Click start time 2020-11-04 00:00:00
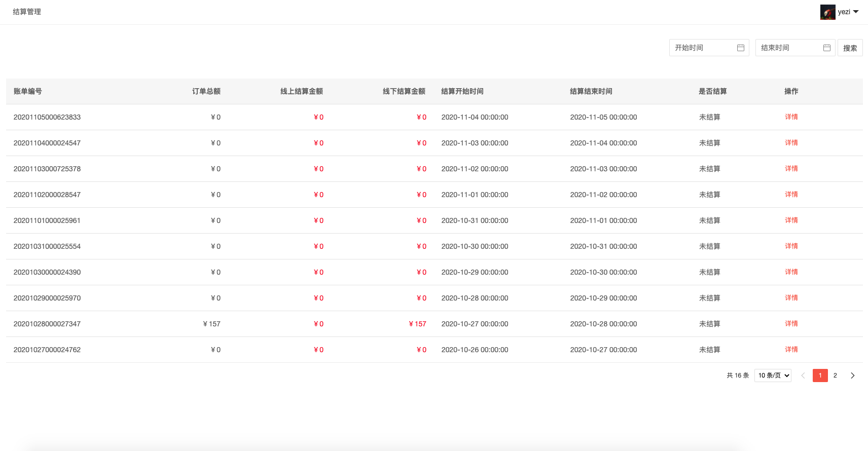The width and height of the screenshot is (868, 451). pos(475,117)
